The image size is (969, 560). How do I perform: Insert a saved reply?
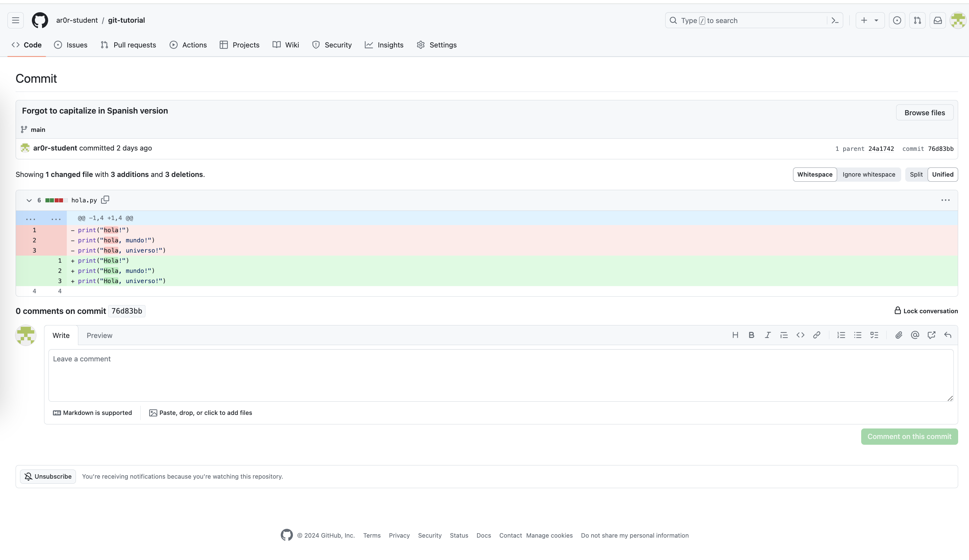[948, 335]
